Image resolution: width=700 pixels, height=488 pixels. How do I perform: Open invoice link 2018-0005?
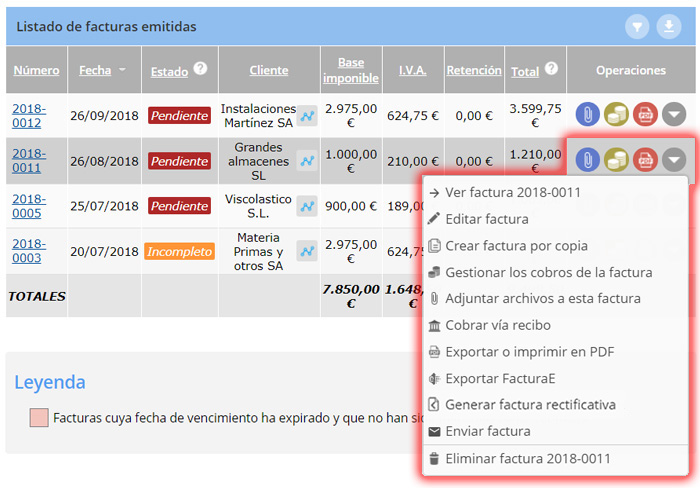coord(29,206)
